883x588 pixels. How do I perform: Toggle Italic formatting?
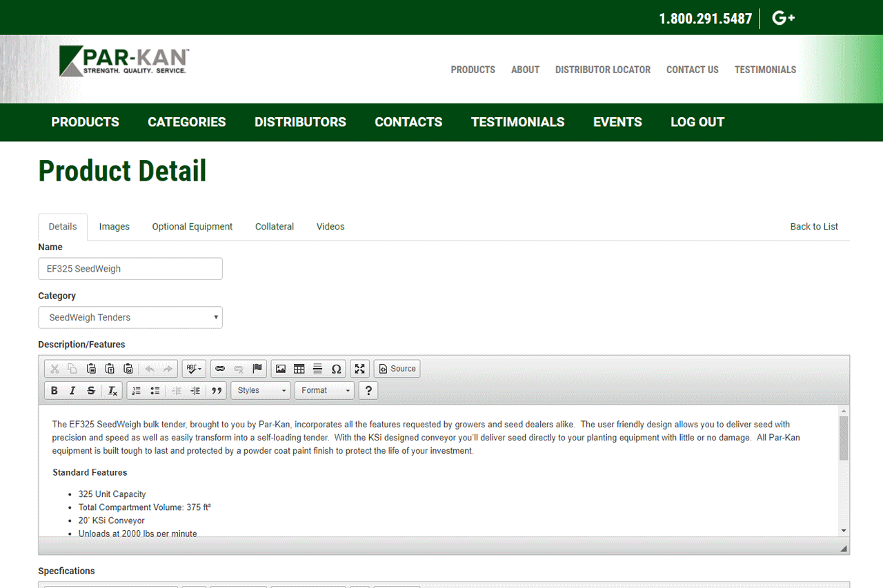(72, 391)
